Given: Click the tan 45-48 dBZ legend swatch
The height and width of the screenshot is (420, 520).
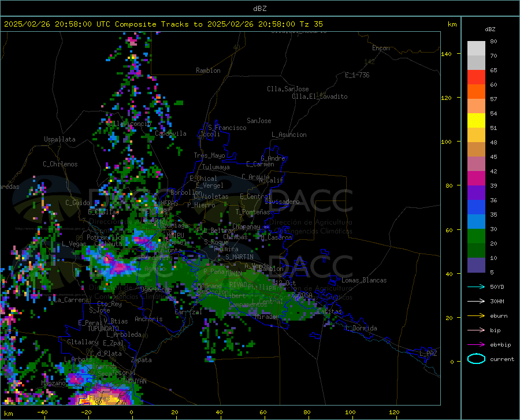Looking at the screenshot, I should pyautogui.click(x=476, y=149).
